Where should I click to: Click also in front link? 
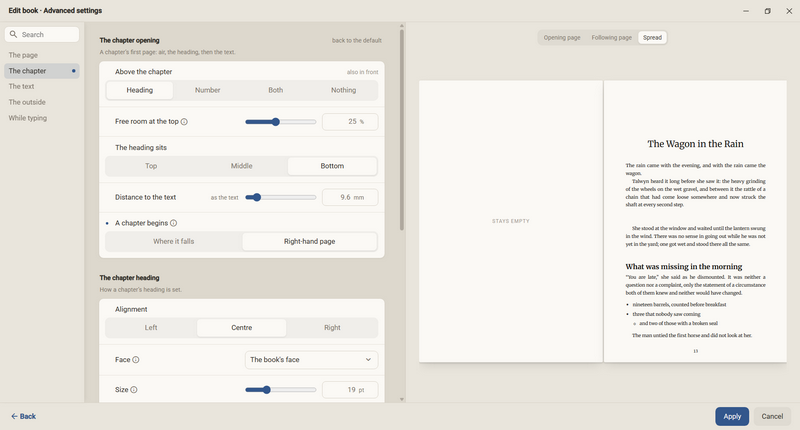pos(362,72)
